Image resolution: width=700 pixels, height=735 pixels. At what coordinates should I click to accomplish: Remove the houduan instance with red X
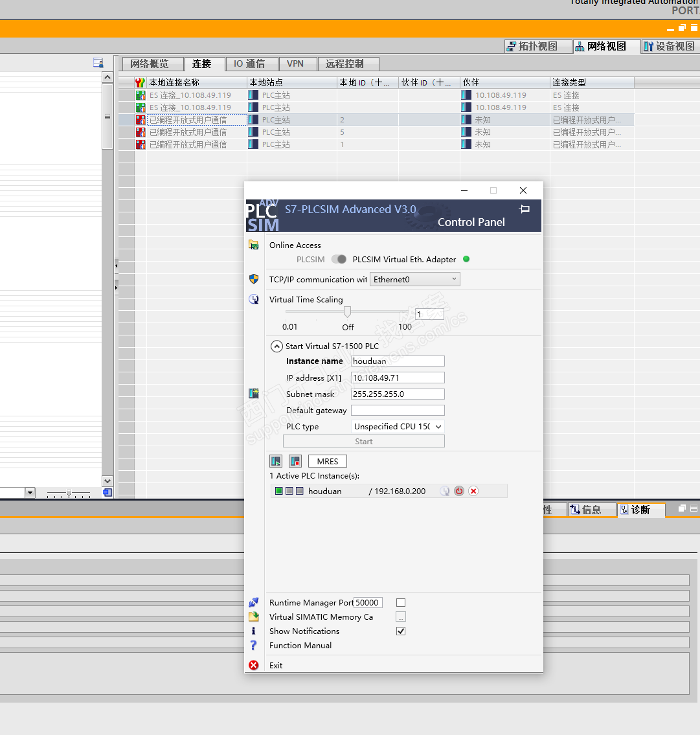point(473,491)
